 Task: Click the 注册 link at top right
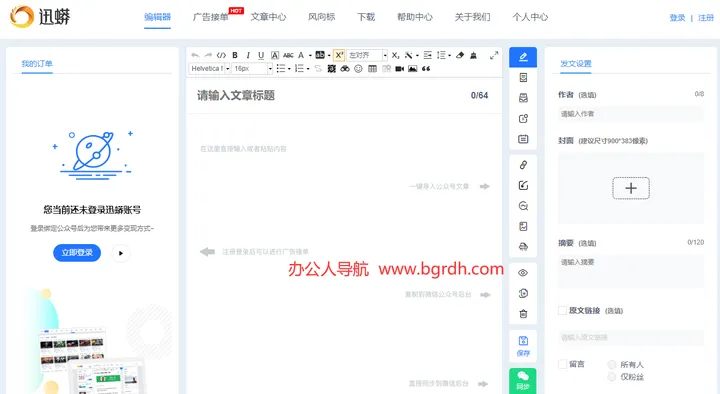706,18
